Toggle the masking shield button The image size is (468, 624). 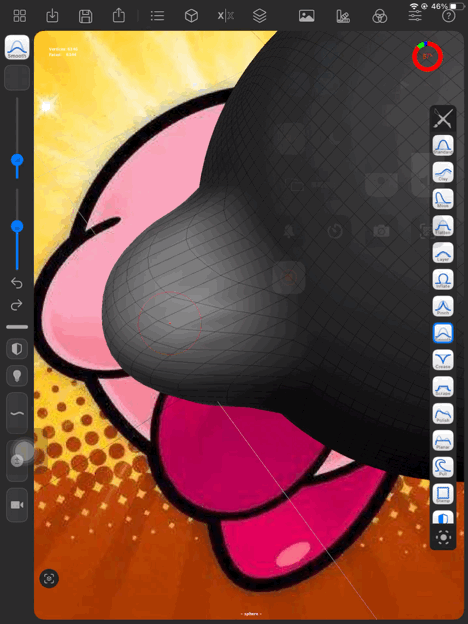pyautogui.click(x=17, y=349)
